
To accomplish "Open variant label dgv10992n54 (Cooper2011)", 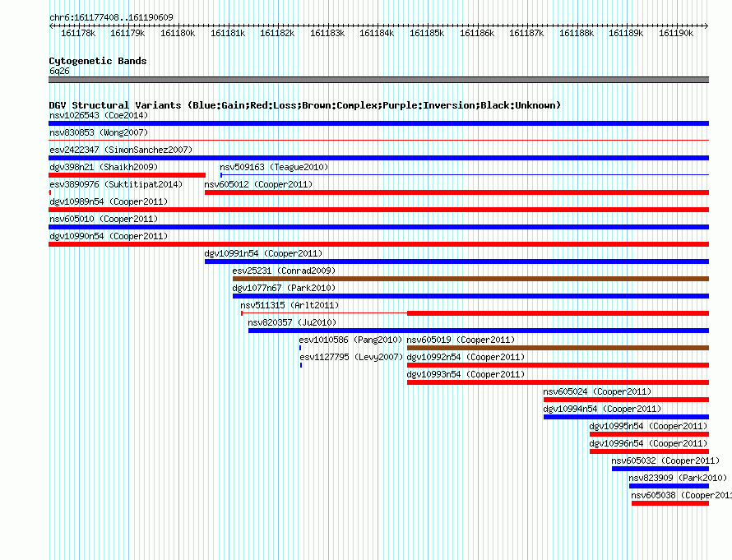I will (x=466, y=357).
